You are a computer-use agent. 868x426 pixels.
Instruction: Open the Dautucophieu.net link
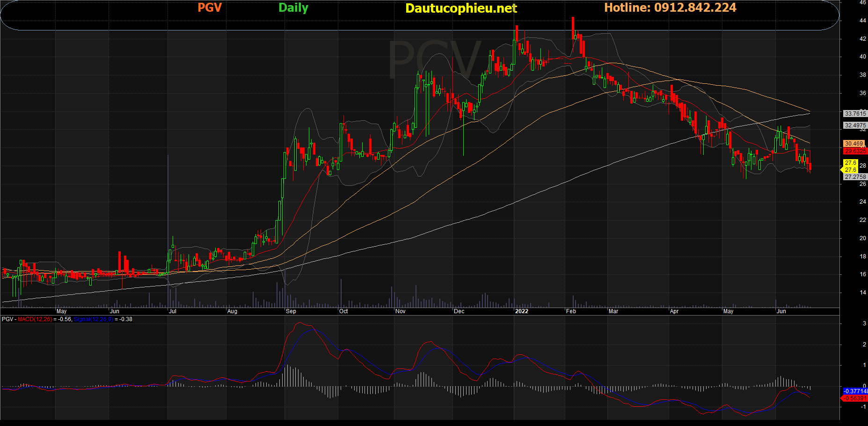tap(460, 8)
